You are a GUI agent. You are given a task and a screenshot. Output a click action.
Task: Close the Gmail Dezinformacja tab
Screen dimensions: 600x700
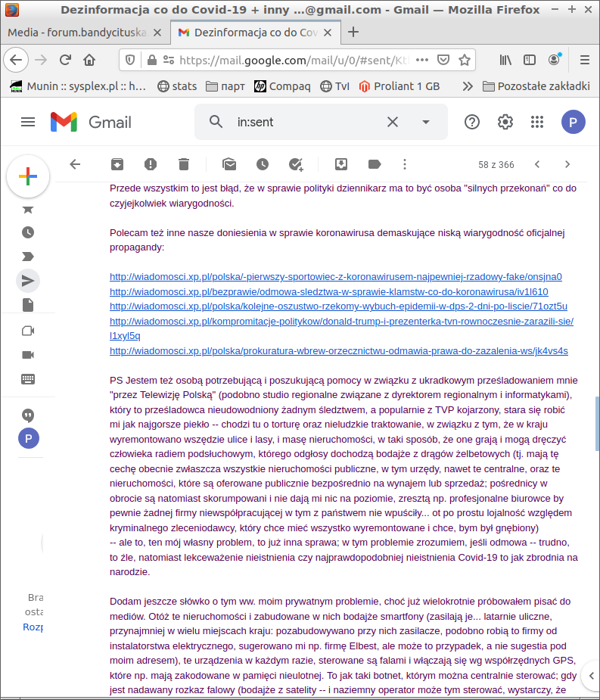(x=328, y=32)
